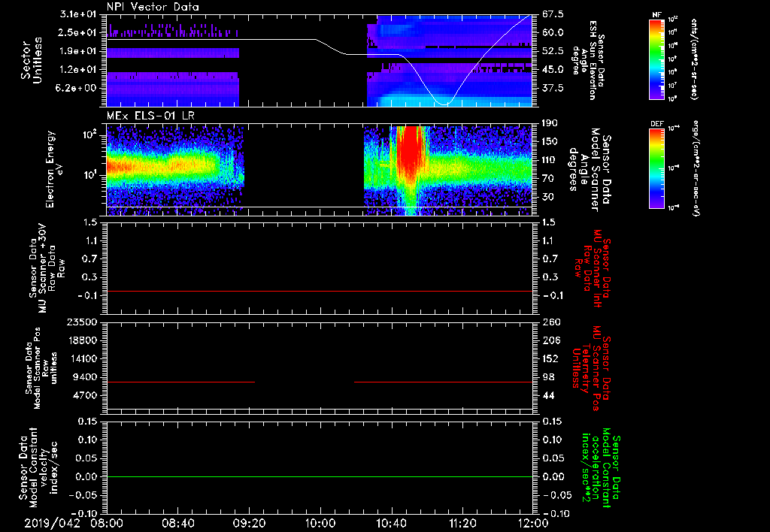This screenshot has height=532, width=770.
Task: Click the Electron Energy eV axis title
Action: [54, 169]
